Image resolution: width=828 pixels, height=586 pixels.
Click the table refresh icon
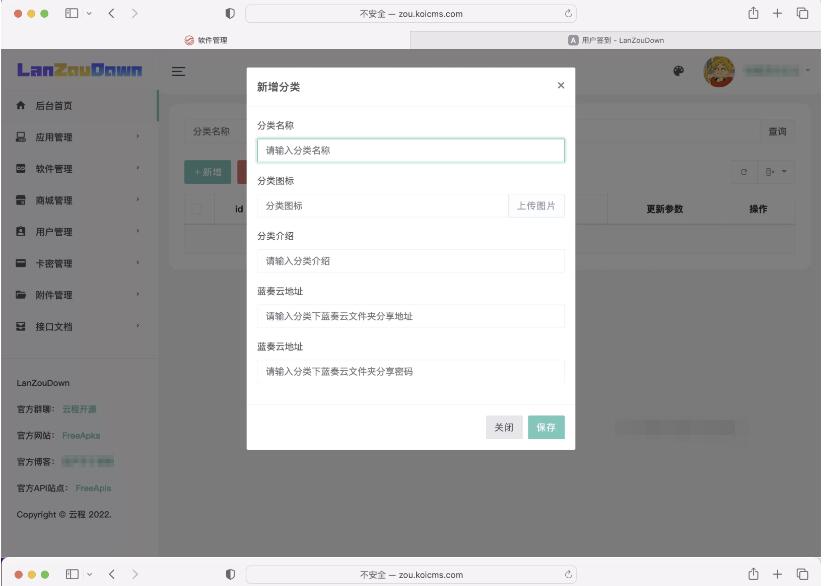742,171
